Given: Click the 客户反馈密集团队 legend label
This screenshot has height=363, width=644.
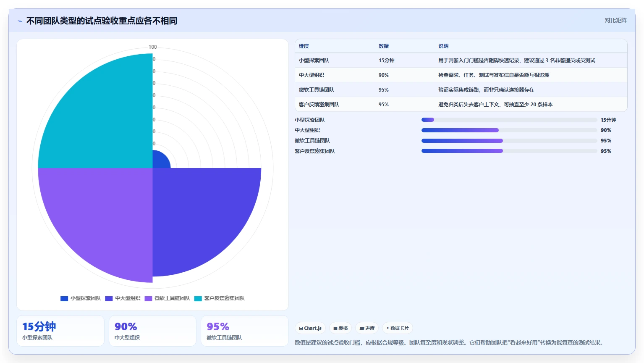Looking at the screenshot, I should [224, 298].
